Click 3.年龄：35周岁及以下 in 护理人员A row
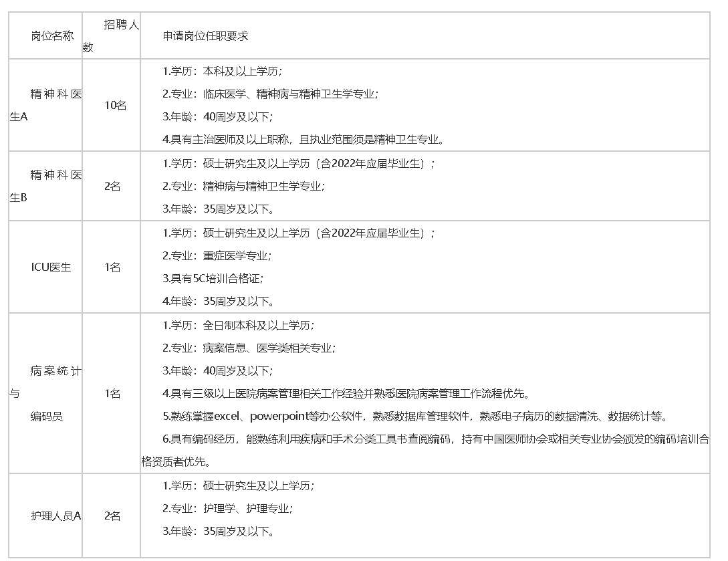This screenshot has width=728, height=561. tap(218, 532)
